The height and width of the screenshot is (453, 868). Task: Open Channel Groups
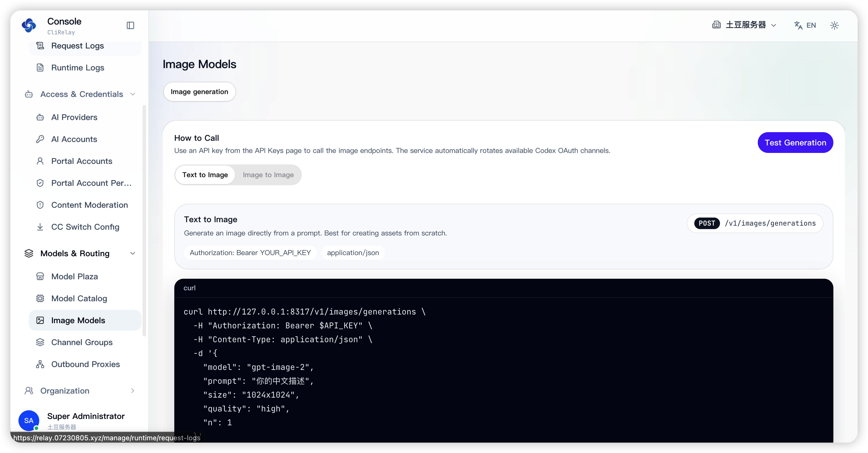coord(85,342)
